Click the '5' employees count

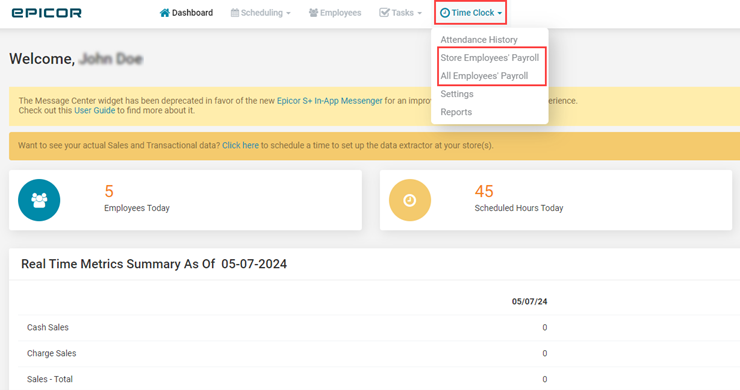click(109, 191)
